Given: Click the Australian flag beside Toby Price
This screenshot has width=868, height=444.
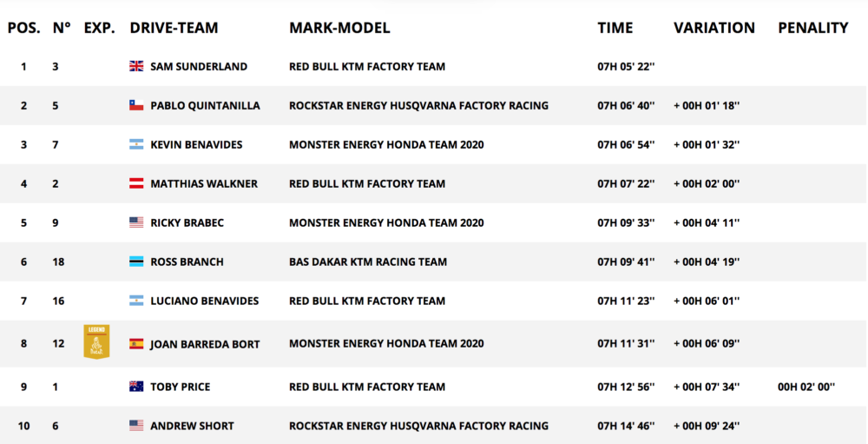Looking at the screenshot, I should point(136,387).
